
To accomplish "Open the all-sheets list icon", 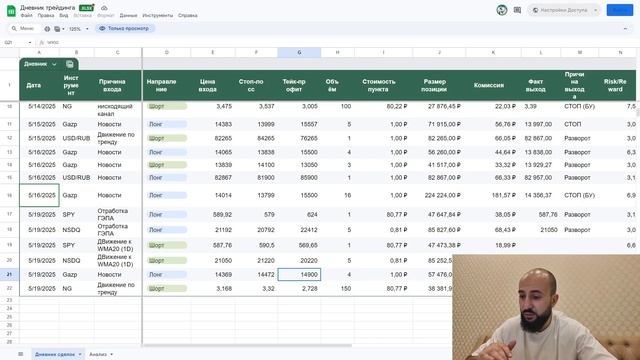I will tap(20, 354).
